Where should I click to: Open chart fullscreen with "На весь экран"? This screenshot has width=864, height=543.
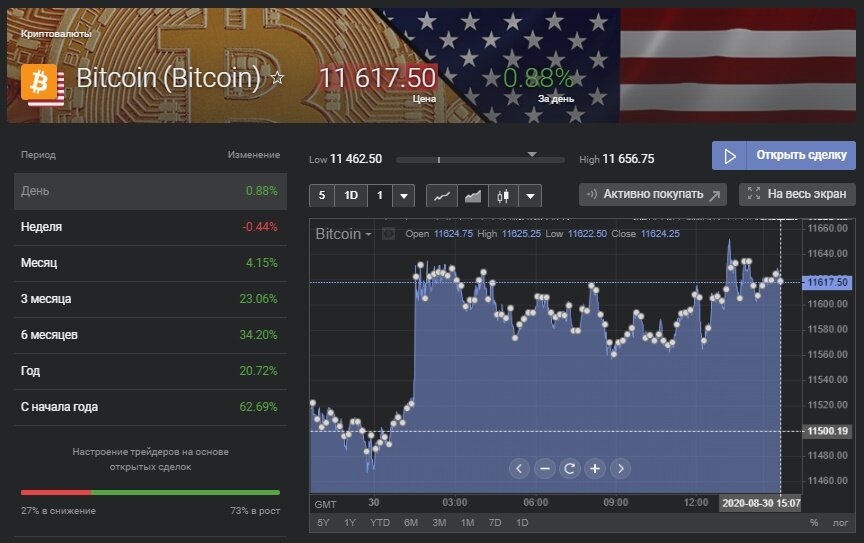point(797,194)
